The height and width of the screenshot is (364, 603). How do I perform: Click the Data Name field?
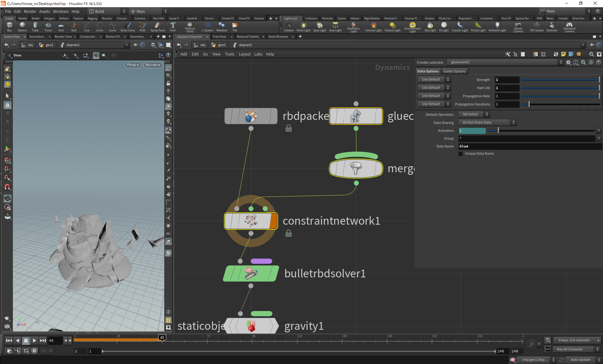pyautogui.click(x=530, y=146)
